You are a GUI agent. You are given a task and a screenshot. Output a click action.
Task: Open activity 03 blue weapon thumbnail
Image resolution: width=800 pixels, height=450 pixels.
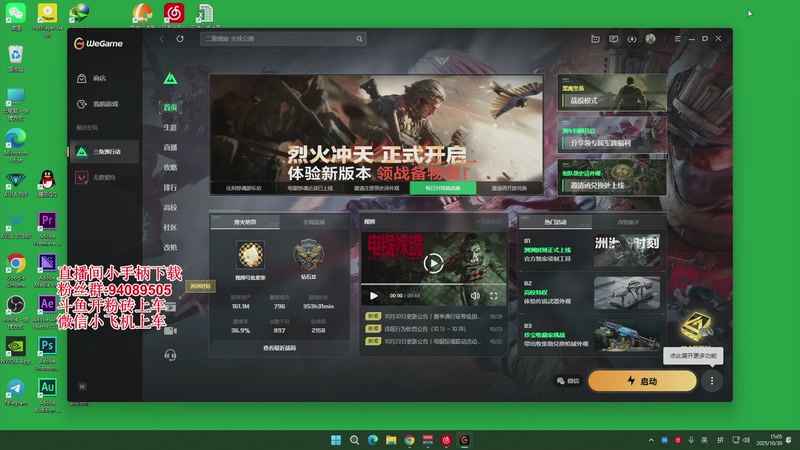[x=627, y=335]
